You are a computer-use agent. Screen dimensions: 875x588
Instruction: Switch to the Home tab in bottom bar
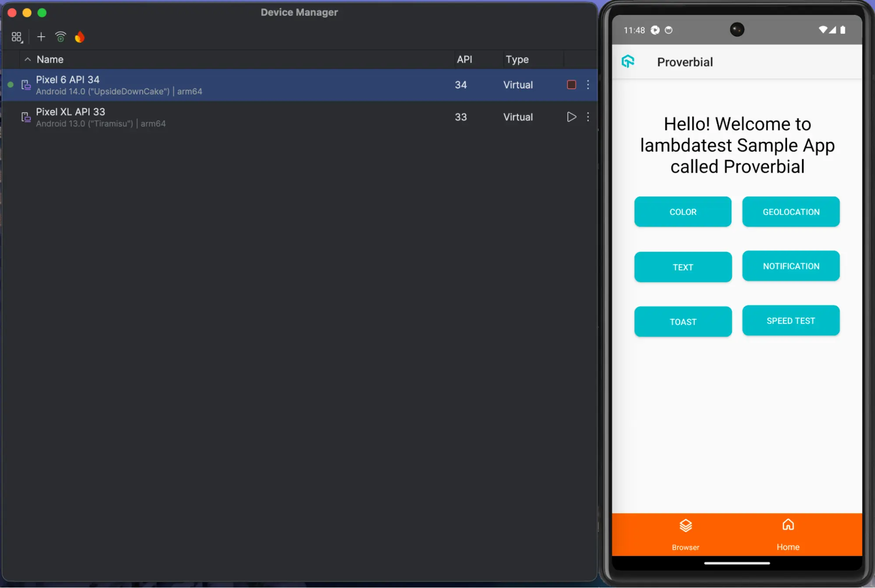click(788, 534)
